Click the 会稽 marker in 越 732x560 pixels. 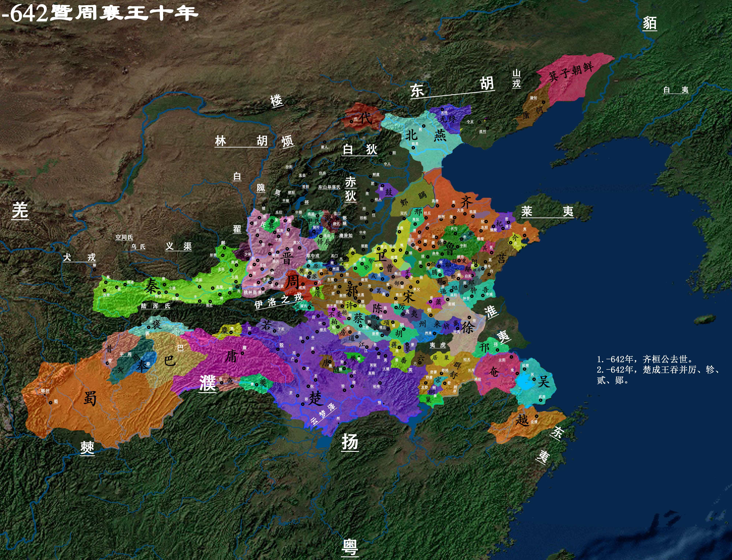pos(537,416)
